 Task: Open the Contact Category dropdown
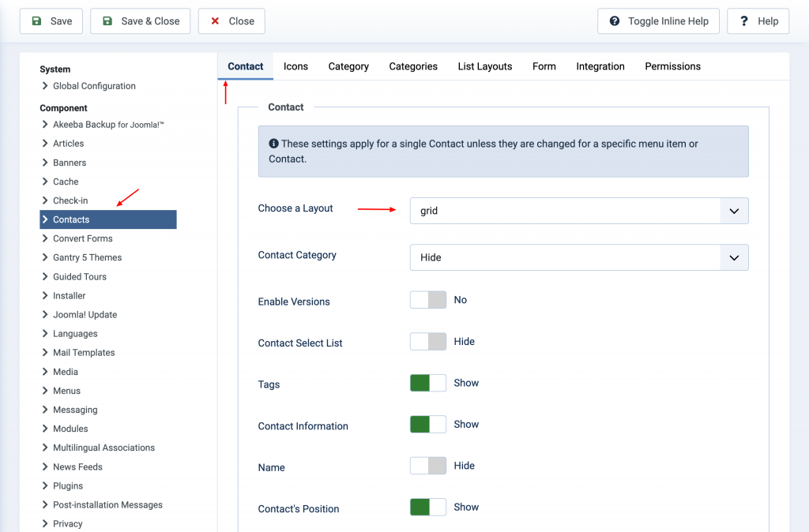tap(579, 258)
